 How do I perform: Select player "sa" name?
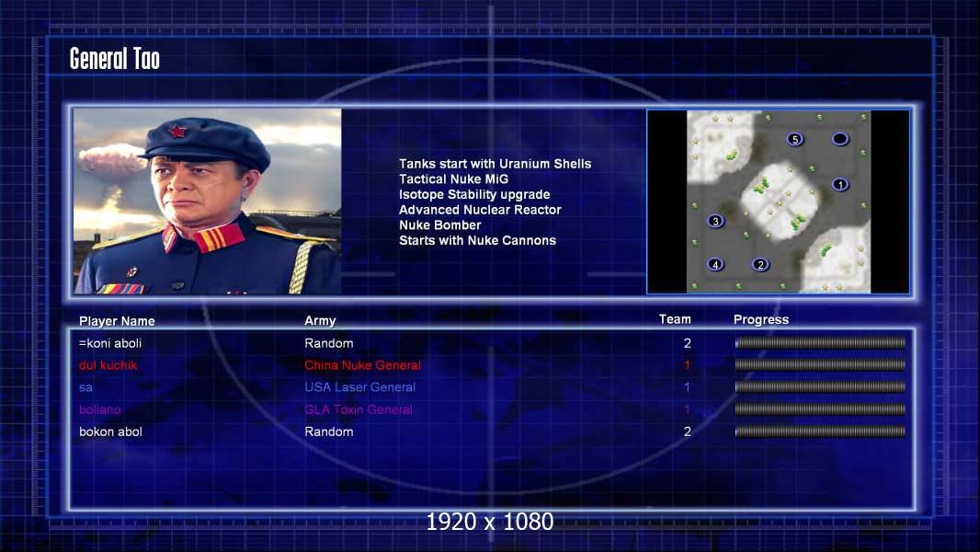click(x=85, y=387)
